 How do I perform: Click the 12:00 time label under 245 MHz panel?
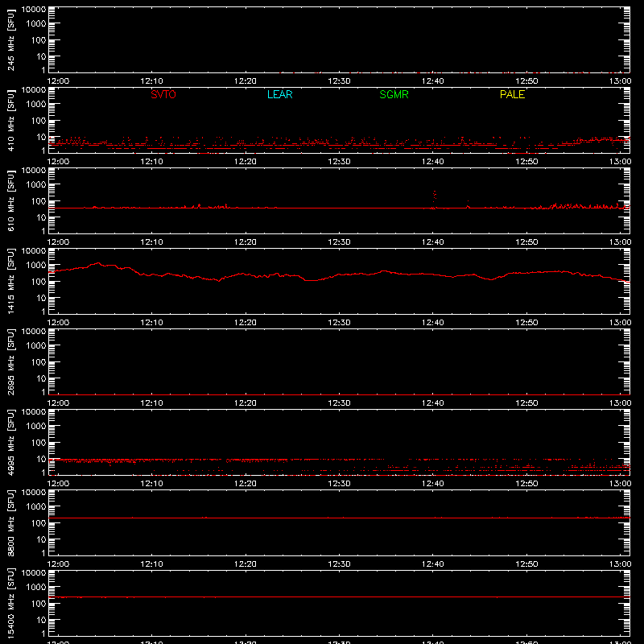click(58, 81)
